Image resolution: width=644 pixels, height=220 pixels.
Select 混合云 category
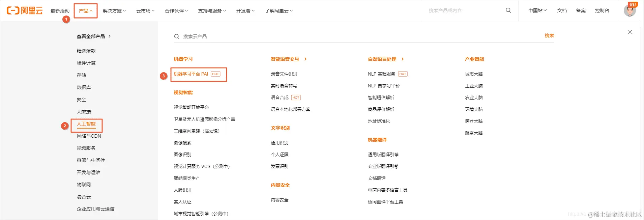tap(84, 197)
